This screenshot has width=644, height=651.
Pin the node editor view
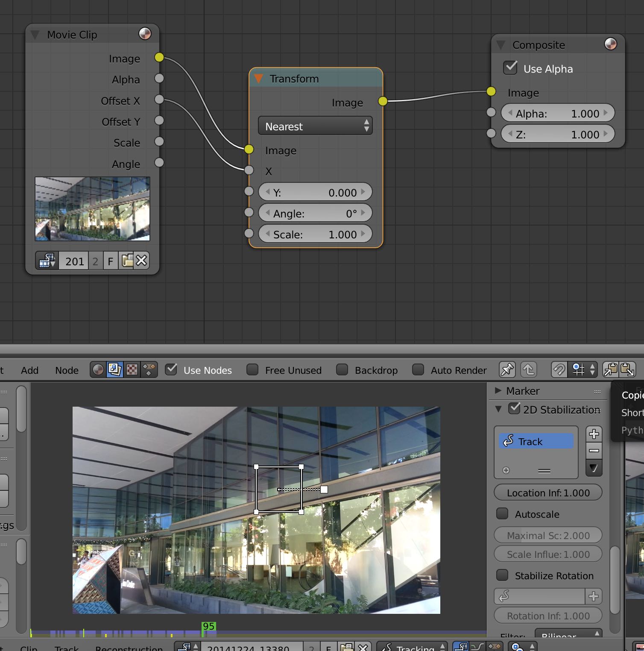(507, 370)
